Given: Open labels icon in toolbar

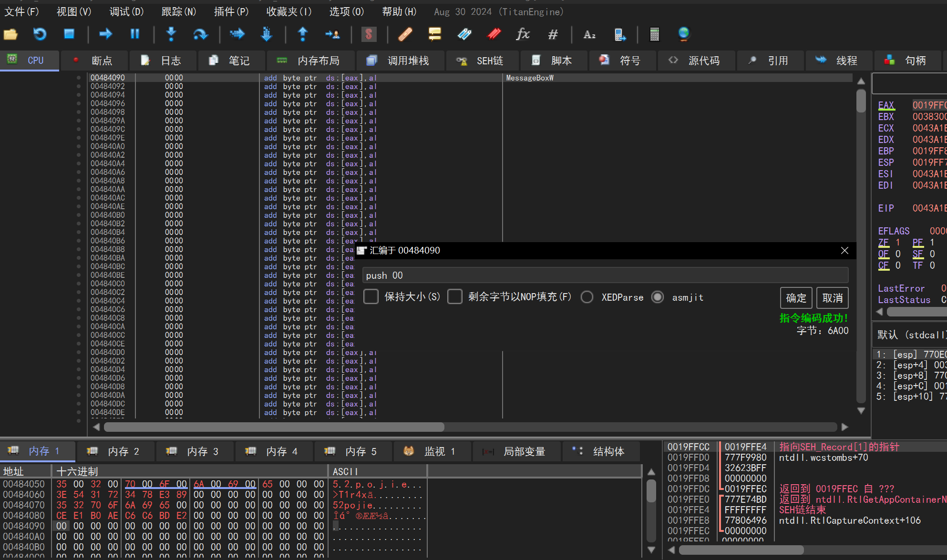Looking at the screenshot, I should pos(464,34).
